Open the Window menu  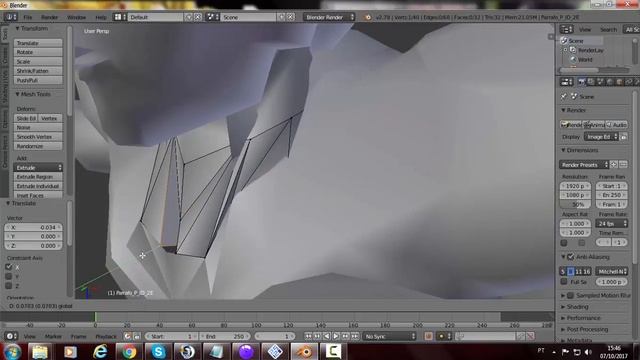76,17
